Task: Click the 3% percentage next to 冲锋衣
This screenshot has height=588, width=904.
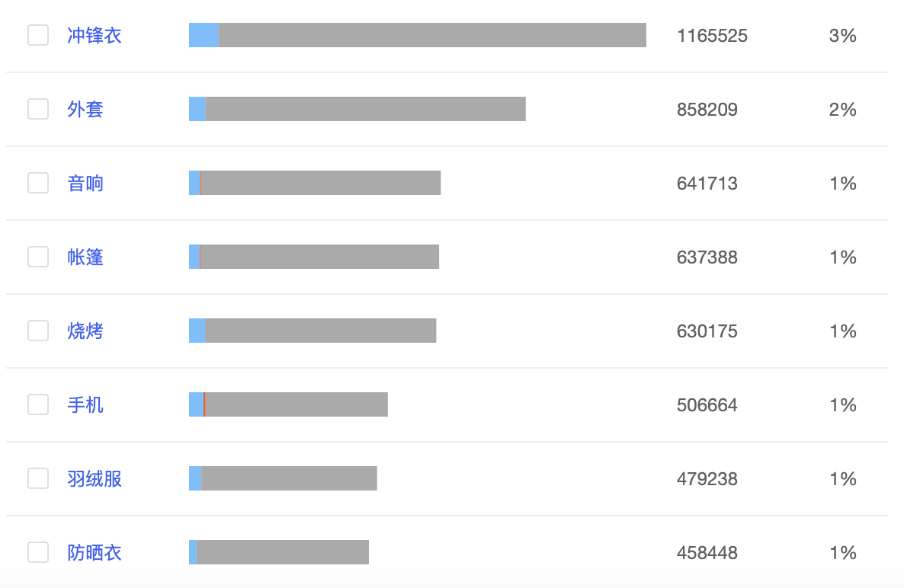Action: pyautogui.click(x=843, y=35)
